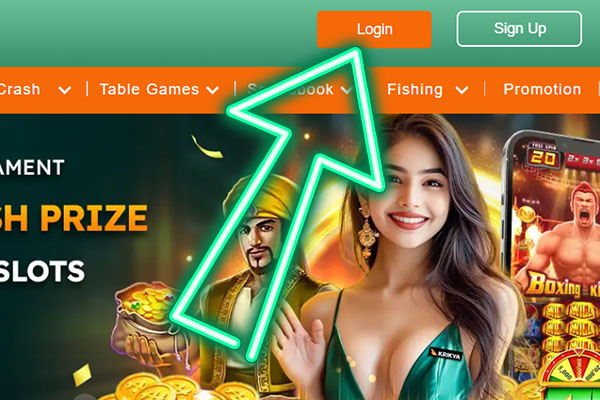Expand the Table Games dropdown chevron
The height and width of the screenshot is (400, 600).
(x=212, y=90)
